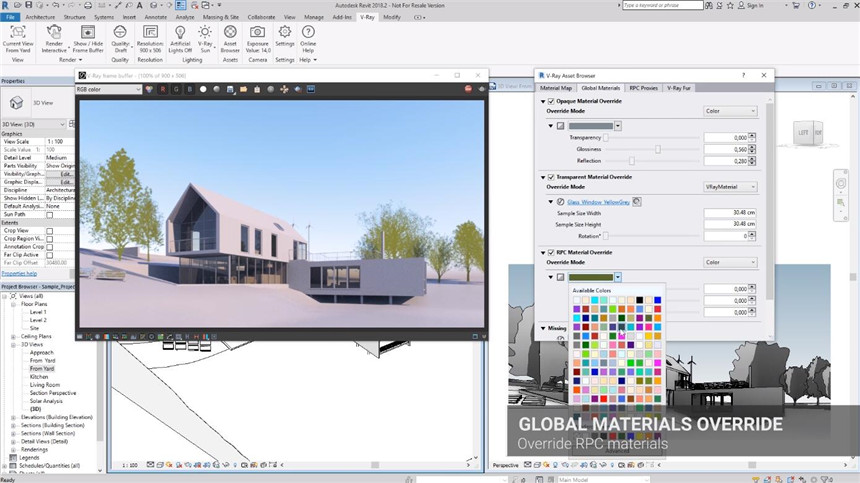Click the Glass_Window_YellowGrey material link

(597, 201)
